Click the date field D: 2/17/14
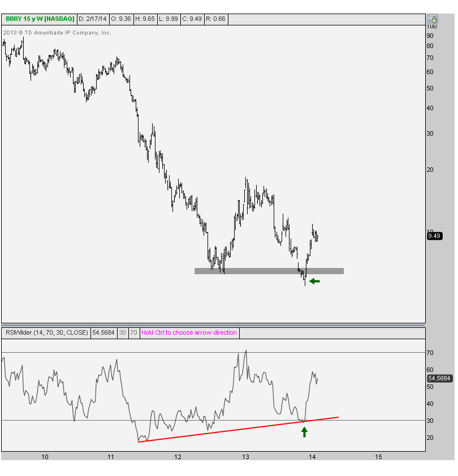Image resolution: width=458 pixels, height=476 pixels. click(93, 19)
